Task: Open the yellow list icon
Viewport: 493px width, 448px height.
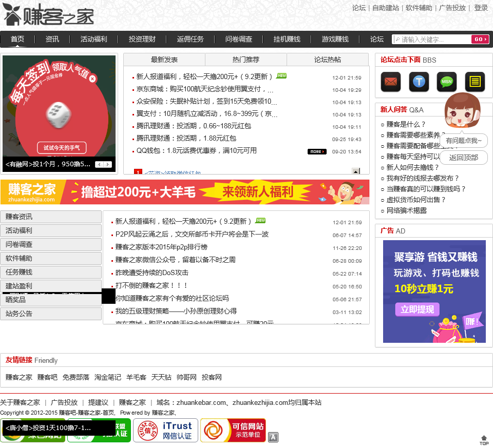Action: click(475, 82)
